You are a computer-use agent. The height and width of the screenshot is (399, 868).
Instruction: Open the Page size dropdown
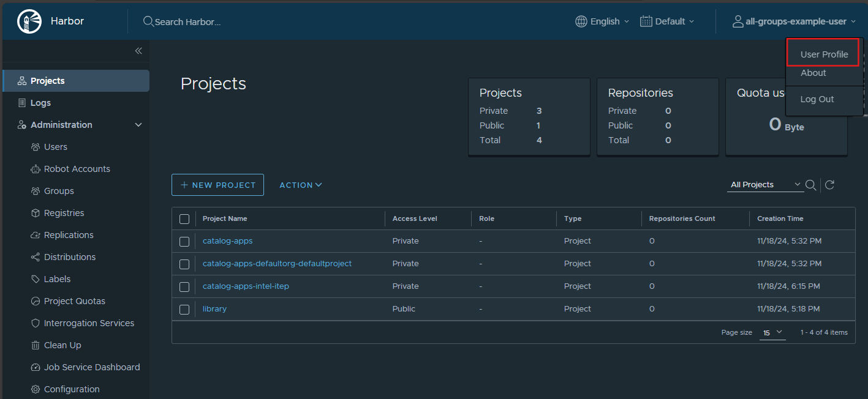[x=772, y=332]
